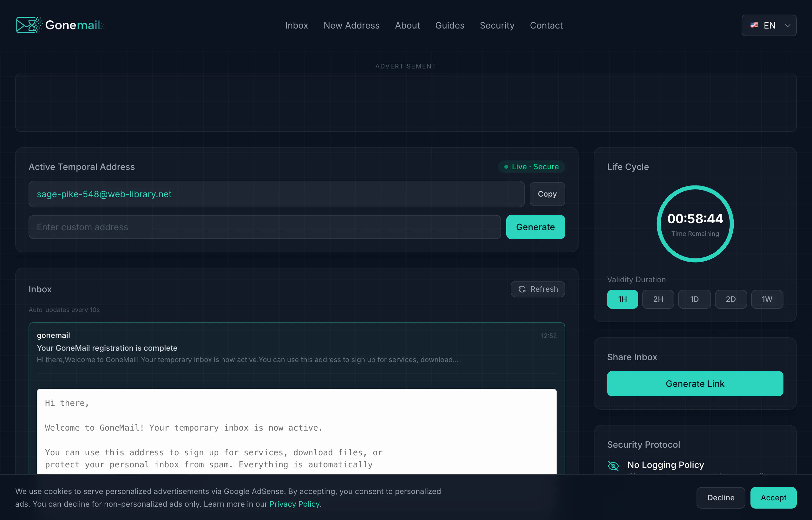This screenshot has width=812, height=520.
Task: Click the 'No Logging Policy' heading
Action: tap(666, 465)
